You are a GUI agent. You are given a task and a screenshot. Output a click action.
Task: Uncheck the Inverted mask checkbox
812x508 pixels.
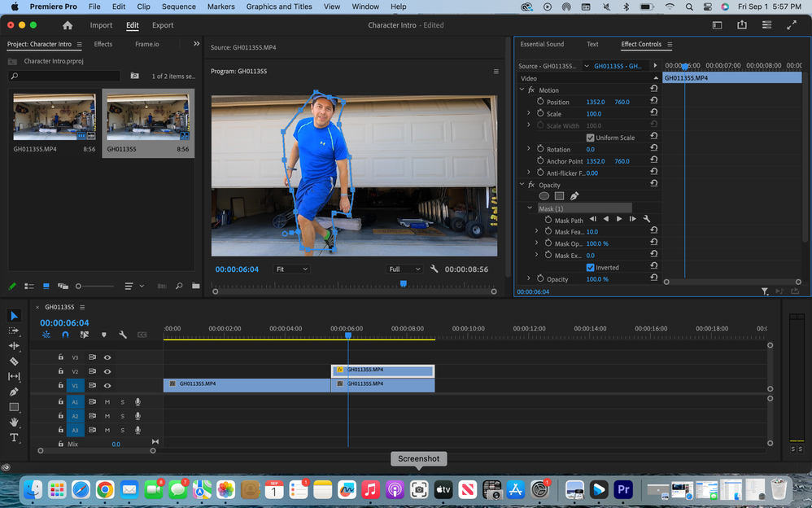591,267
